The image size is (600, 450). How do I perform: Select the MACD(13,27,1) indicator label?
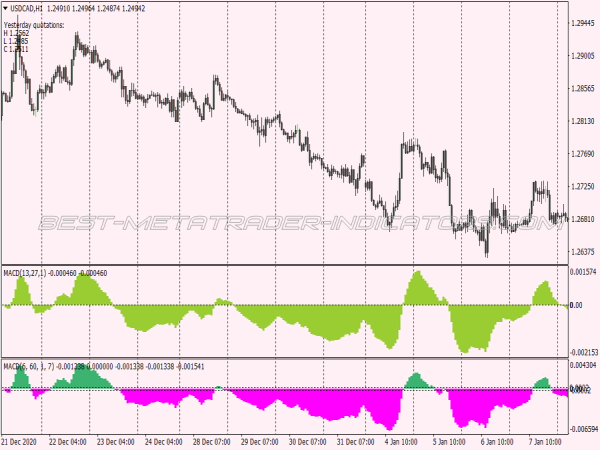click(28, 272)
